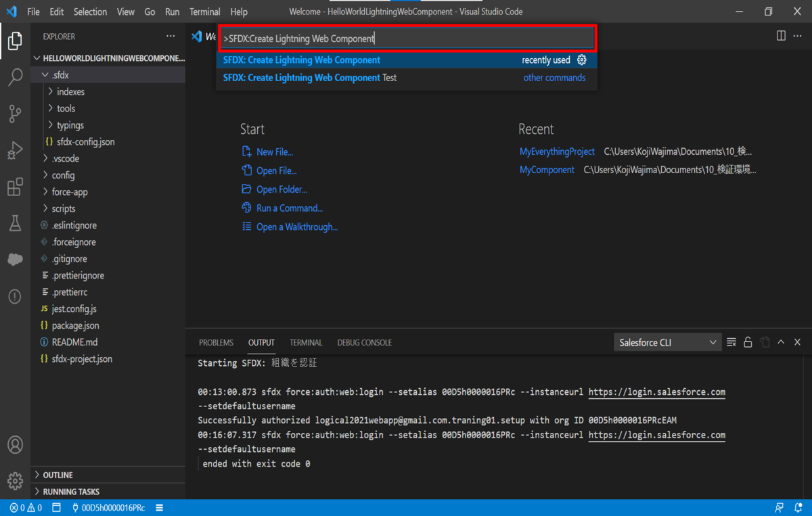Expand the scripts folder
812x516 pixels.
pos(108,208)
